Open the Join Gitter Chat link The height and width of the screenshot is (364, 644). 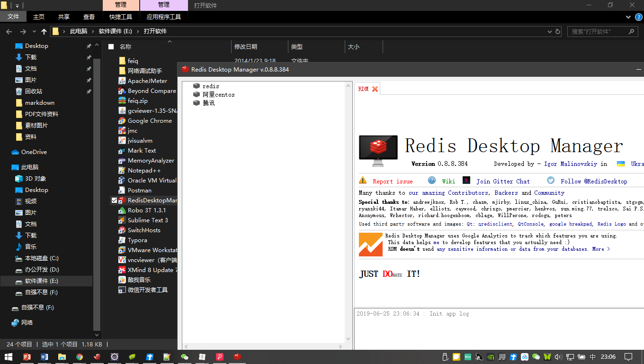503,182
